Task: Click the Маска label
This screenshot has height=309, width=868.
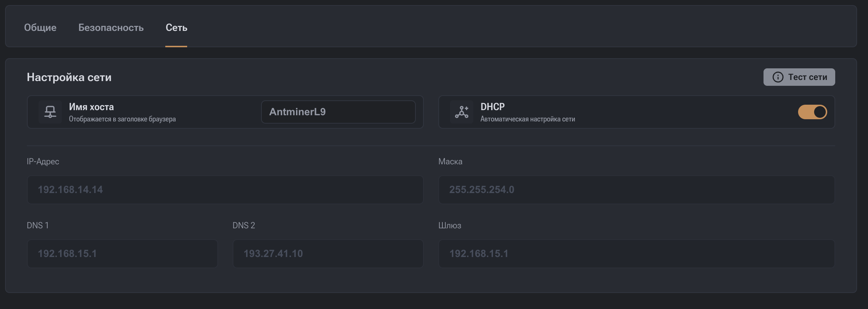Action: (x=450, y=161)
